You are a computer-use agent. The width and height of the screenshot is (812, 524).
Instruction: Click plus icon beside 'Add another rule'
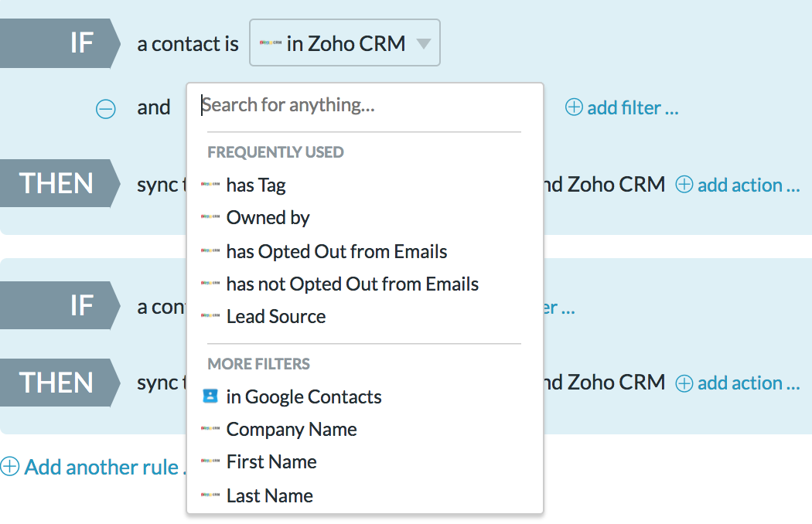(x=10, y=466)
